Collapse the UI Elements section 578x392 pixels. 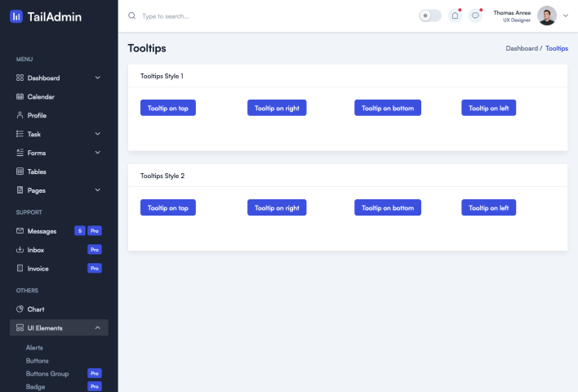coord(98,328)
